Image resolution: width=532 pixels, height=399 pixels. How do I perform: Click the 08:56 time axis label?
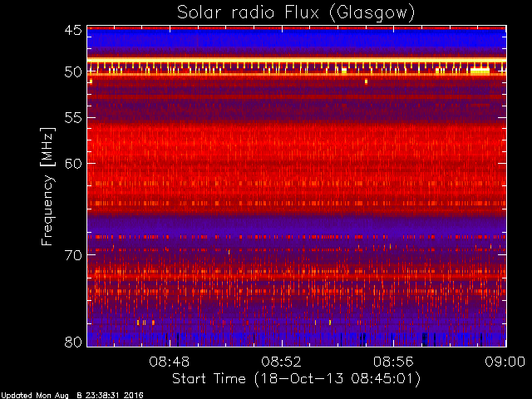point(393,362)
